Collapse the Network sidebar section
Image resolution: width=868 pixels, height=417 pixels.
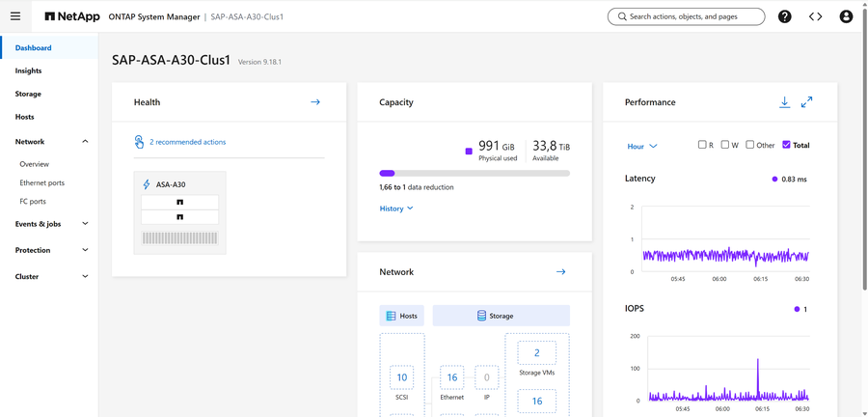tap(85, 142)
